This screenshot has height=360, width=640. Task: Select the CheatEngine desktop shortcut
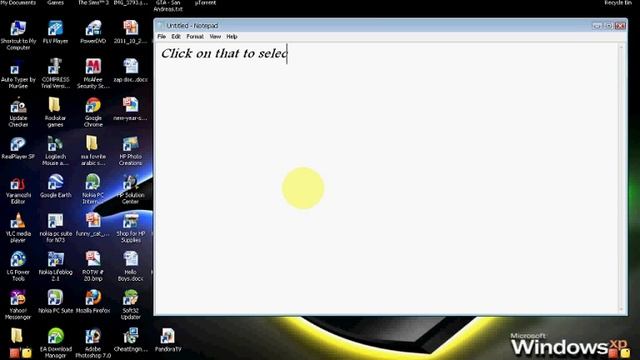131,336
